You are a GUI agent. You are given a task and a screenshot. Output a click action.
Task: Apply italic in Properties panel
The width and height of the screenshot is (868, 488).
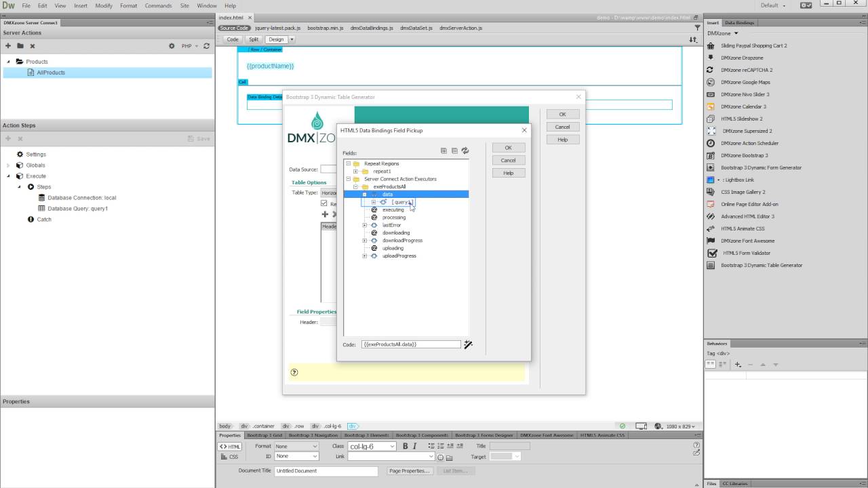click(414, 446)
